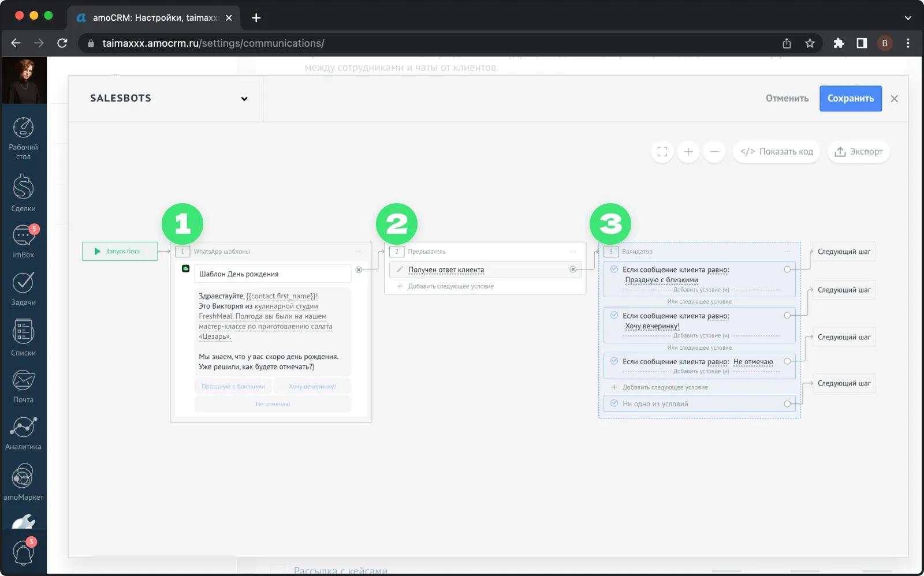
Task: Open options menu of Прерыватель block
Action: (573, 252)
